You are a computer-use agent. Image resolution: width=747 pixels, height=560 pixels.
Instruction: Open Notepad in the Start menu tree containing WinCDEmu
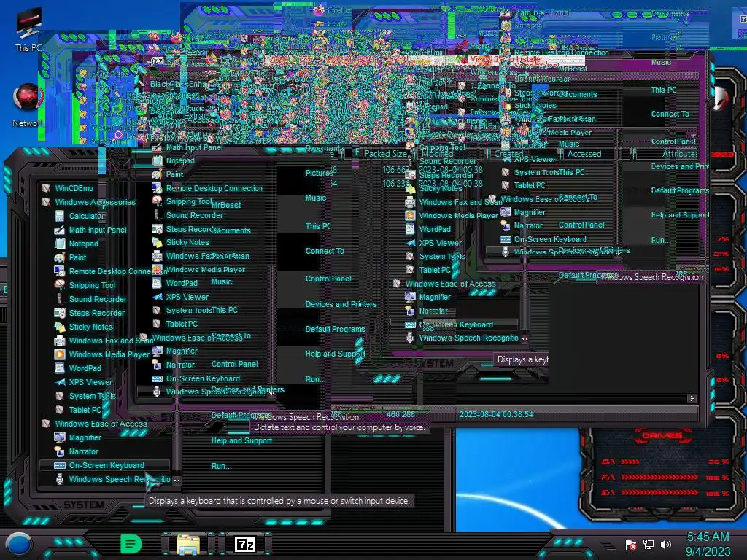coord(77,244)
